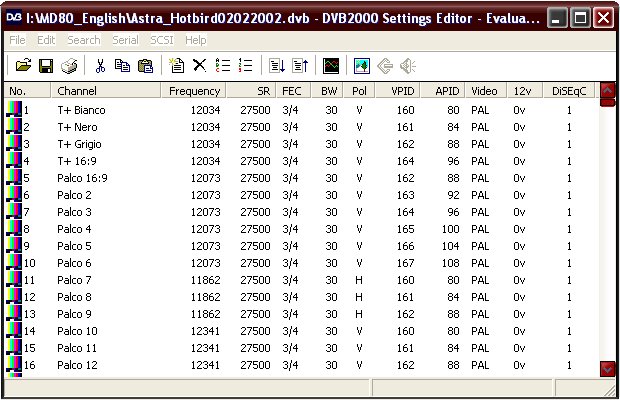Click the Copy toolbar icon

tap(122, 65)
